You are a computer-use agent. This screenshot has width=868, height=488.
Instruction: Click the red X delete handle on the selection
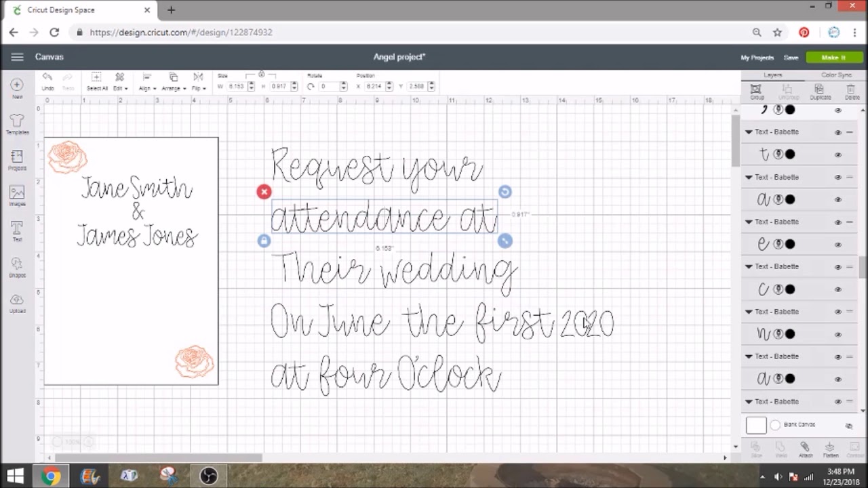pyautogui.click(x=264, y=192)
